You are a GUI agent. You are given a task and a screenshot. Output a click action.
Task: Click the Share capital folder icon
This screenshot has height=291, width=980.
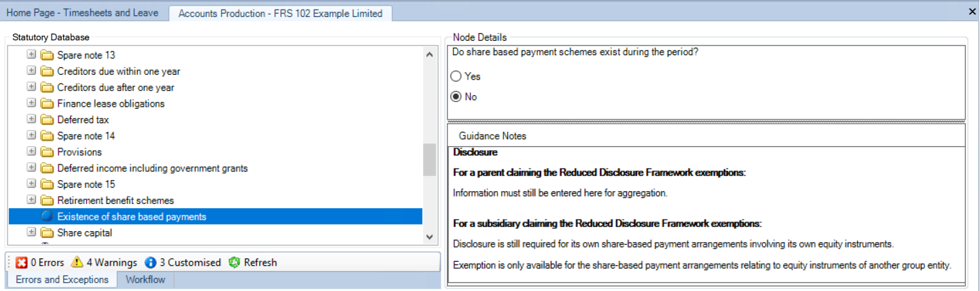[47, 233]
